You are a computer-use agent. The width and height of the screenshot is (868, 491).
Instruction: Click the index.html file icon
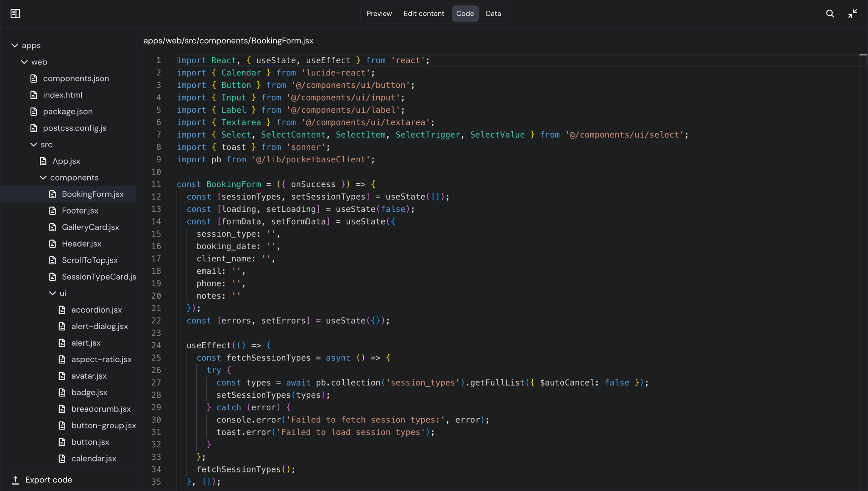point(34,95)
